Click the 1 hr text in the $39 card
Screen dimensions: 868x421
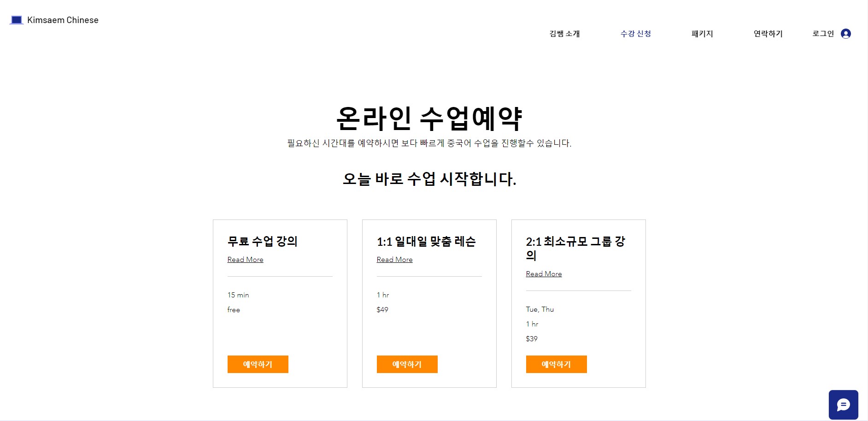pos(532,324)
